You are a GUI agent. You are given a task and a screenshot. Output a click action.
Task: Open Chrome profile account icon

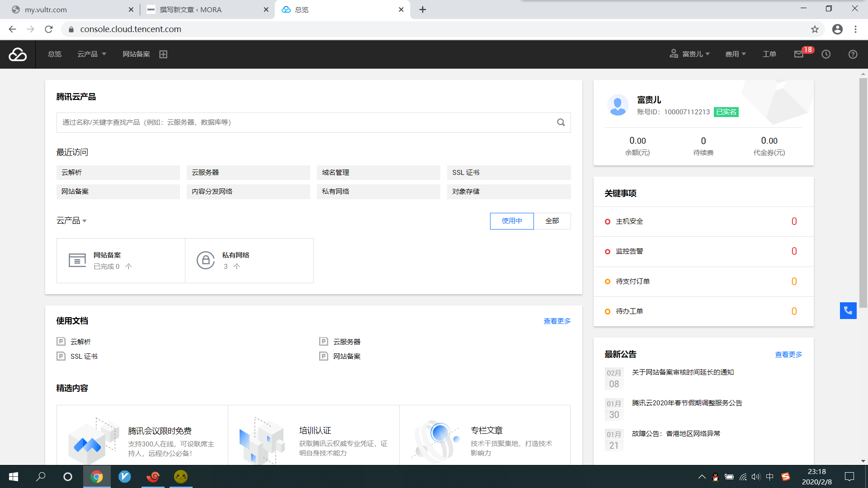(837, 29)
